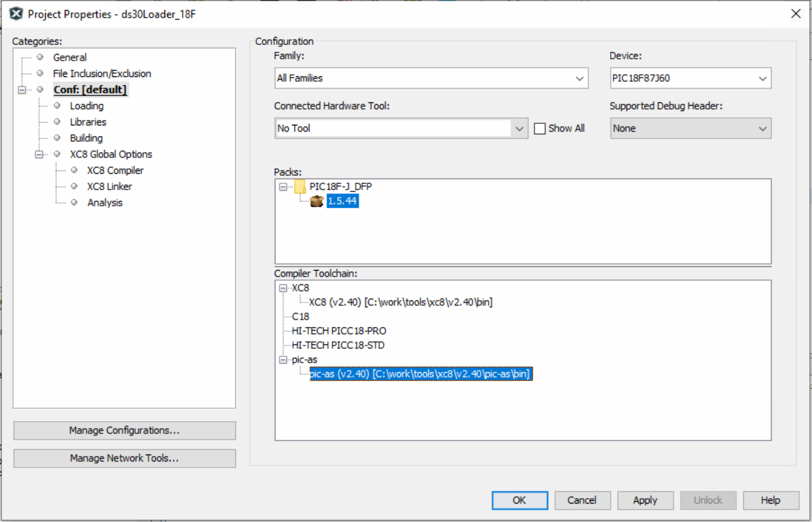Click the Apply button

[645, 500]
